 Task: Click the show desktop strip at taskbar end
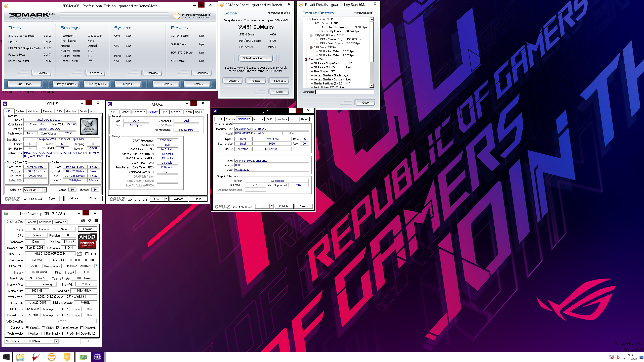point(641,357)
